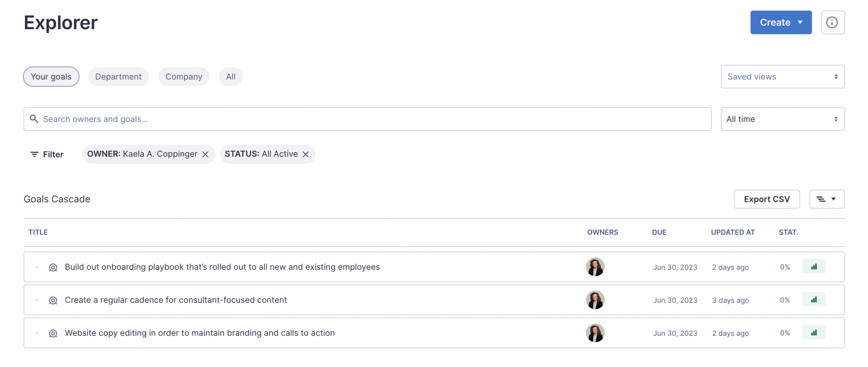Viewport: 868px width, 367px height.
Task: Open progress chart for onboarding playbook goal
Action: click(813, 267)
